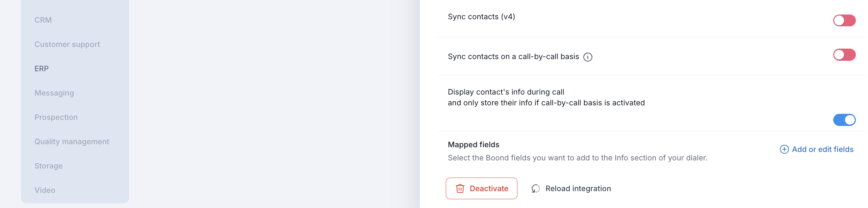The height and width of the screenshot is (208, 868).
Task: Choose Quality management category
Action: pyautogui.click(x=72, y=141)
